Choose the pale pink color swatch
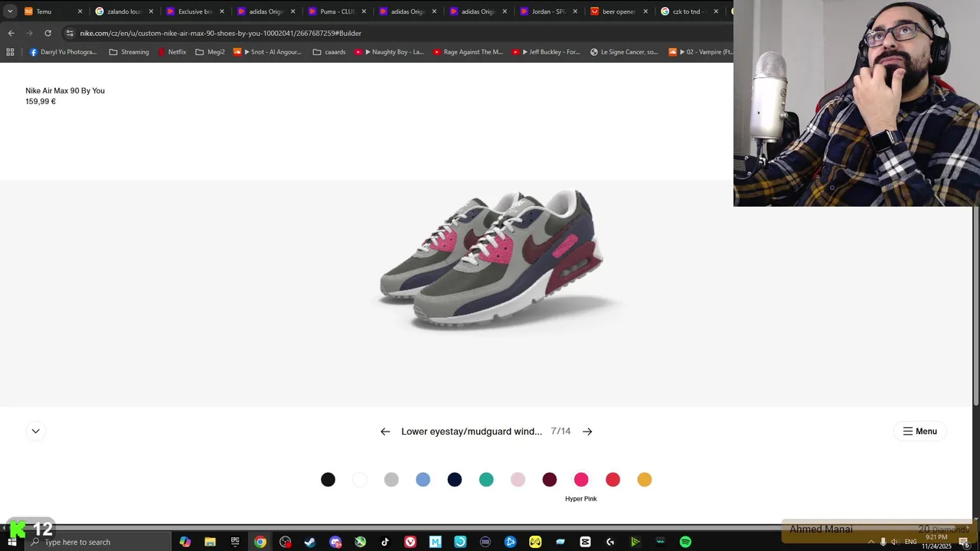The height and width of the screenshot is (551, 980). pyautogui.click(x=518, y=479)
